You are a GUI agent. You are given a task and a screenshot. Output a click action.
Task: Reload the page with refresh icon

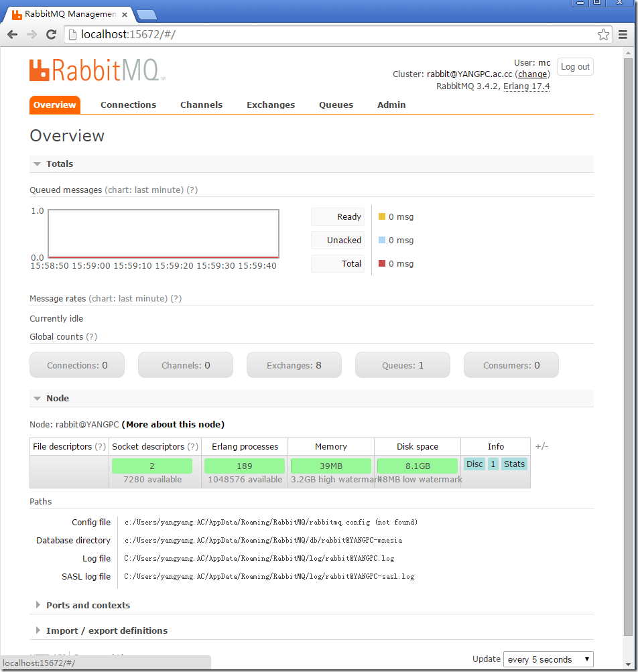51,35
